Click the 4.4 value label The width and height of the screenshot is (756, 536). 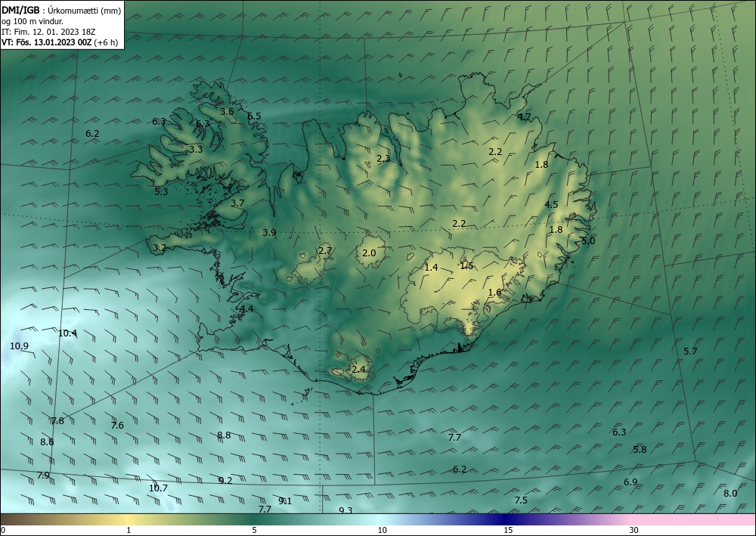click(247, 309)
